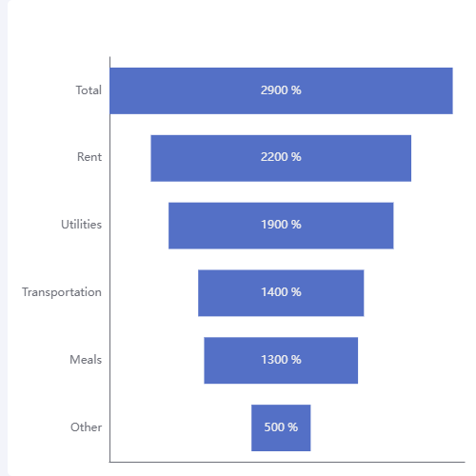Select the Utilities funnel bar

(281, 226)
